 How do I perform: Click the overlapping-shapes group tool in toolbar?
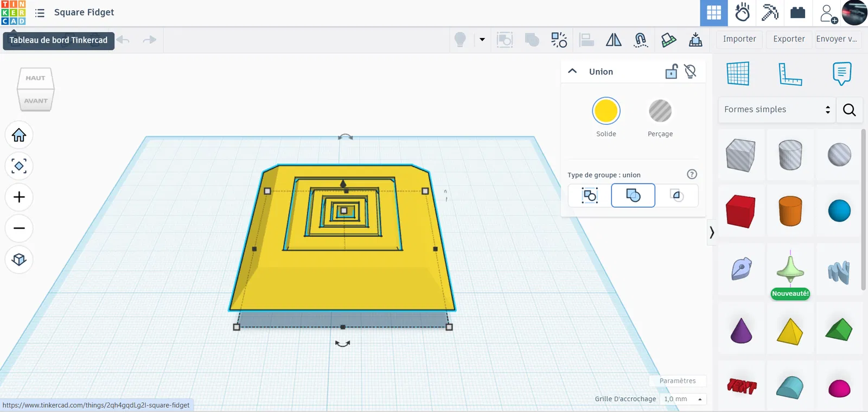click(x=532, y=40)
